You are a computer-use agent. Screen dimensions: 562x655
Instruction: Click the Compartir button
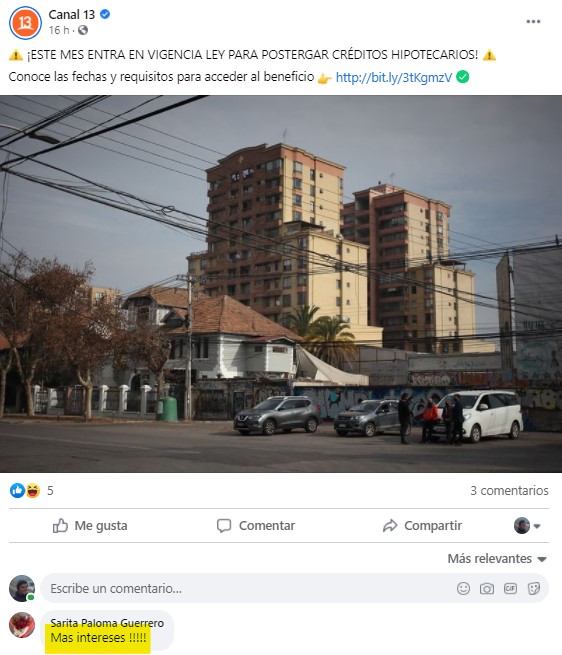click(422, 526)
